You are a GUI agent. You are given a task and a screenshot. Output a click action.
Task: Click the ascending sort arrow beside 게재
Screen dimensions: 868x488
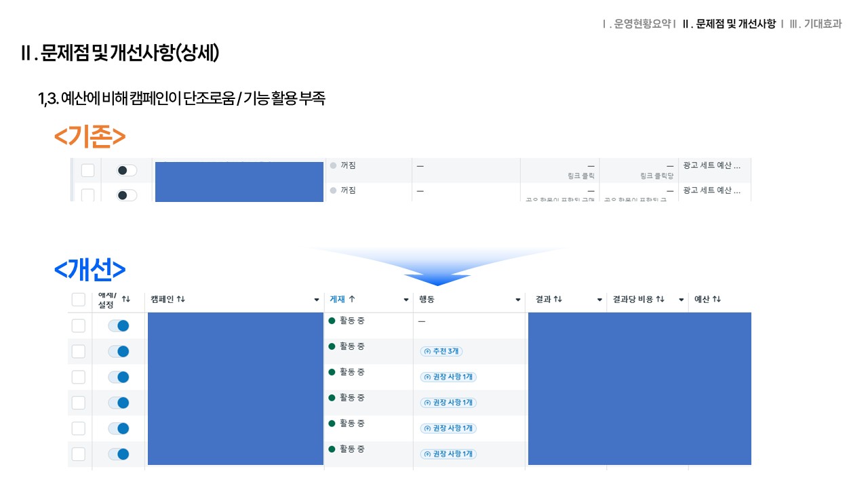point(352,300)
